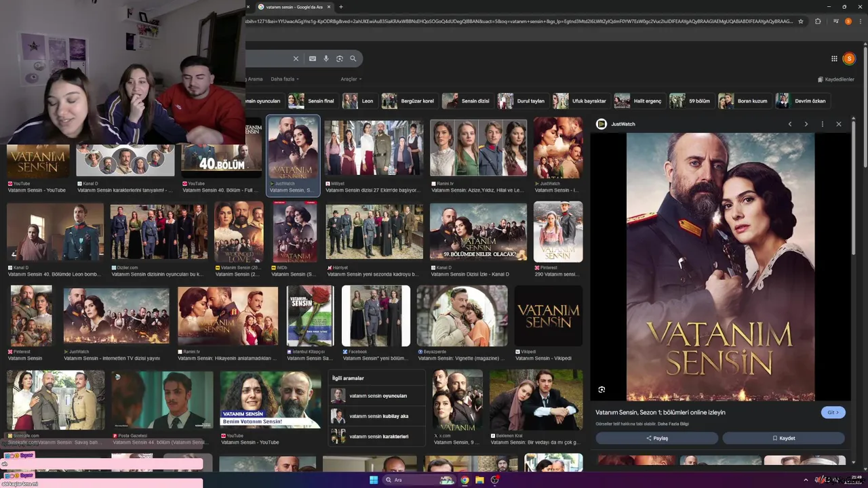Viewport: 868px width, 488px height.
Task: Open File Explorer from taskbar
Action: pyautogui.click(x=479, y=480)
